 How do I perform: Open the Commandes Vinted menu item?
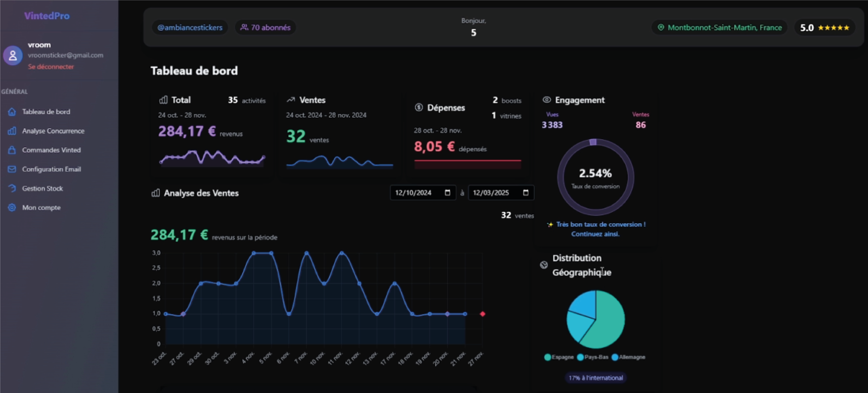[51, 150]
